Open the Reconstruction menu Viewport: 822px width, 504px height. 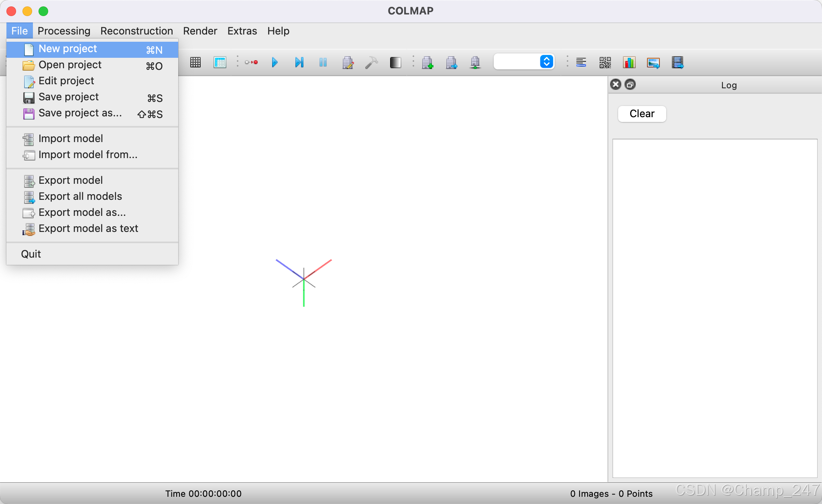tap(136, 31)
